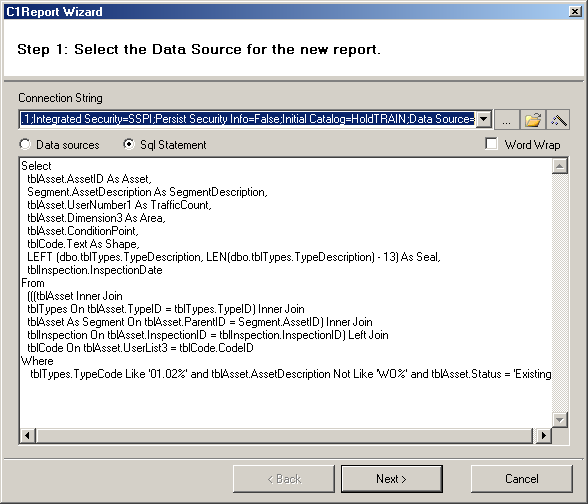Viewport: 588px width, 504px height.
Task: Close the C1Report Wizard window
Action: 575,12
